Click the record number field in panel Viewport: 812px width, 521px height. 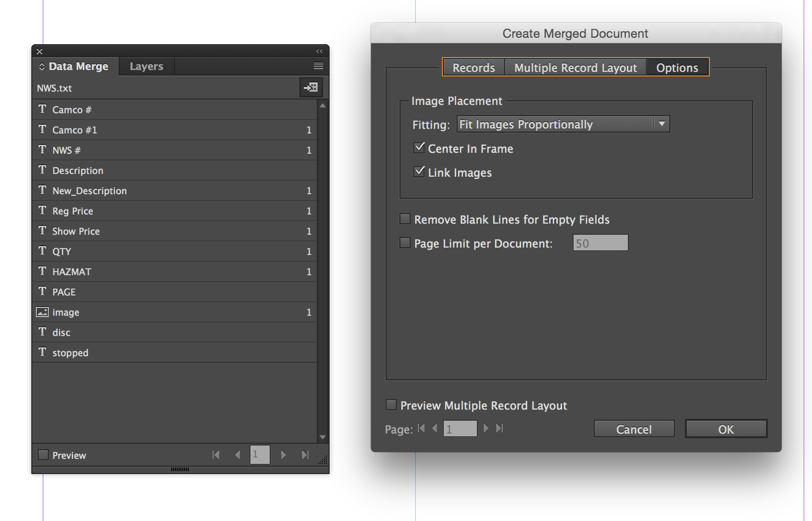coord(260,455)
